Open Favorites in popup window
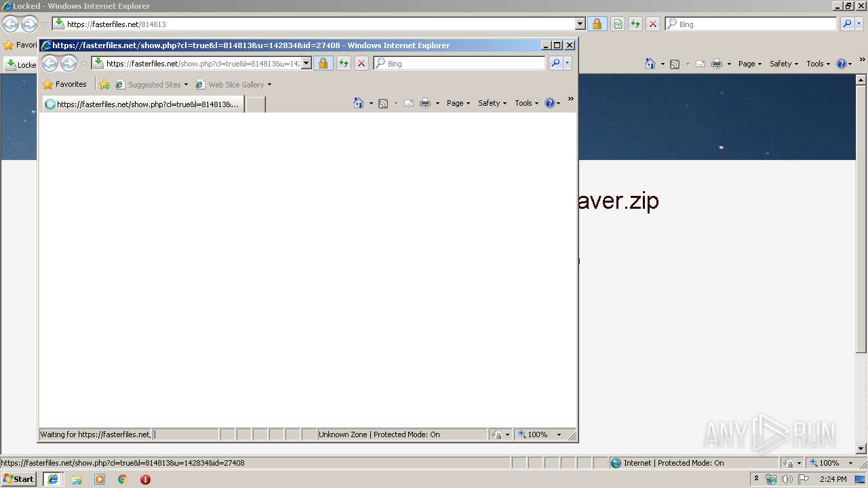This screenshot has width=868, height=488. pos(64,85)
